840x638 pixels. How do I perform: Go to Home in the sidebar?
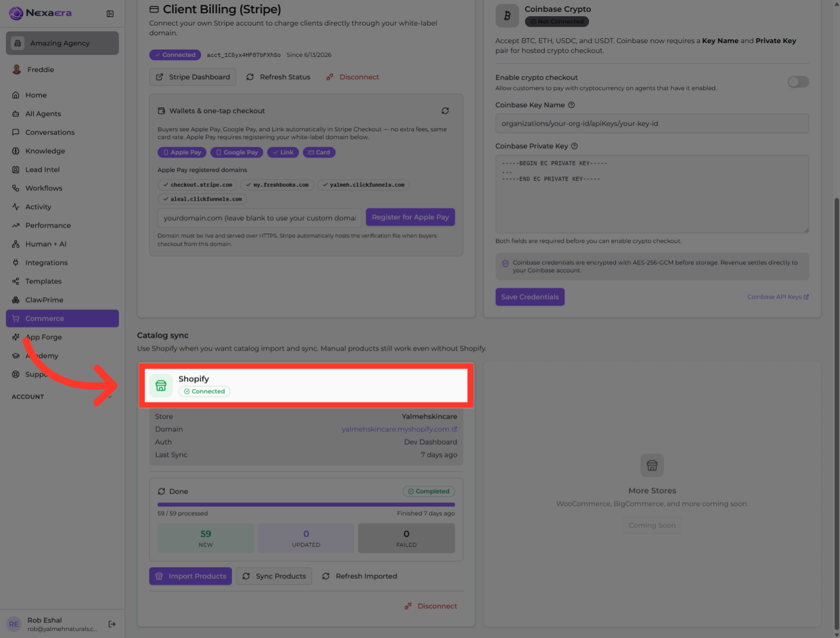pyautogui.click(x=62, y=95)
